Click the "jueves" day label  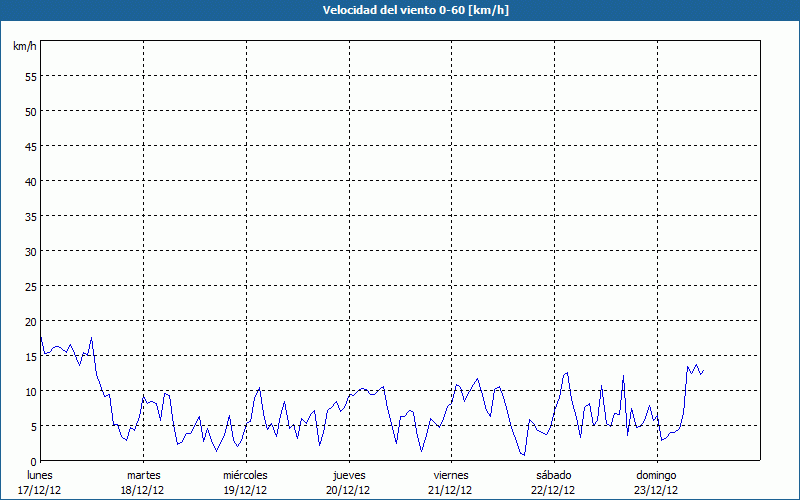tap(349, 475)
